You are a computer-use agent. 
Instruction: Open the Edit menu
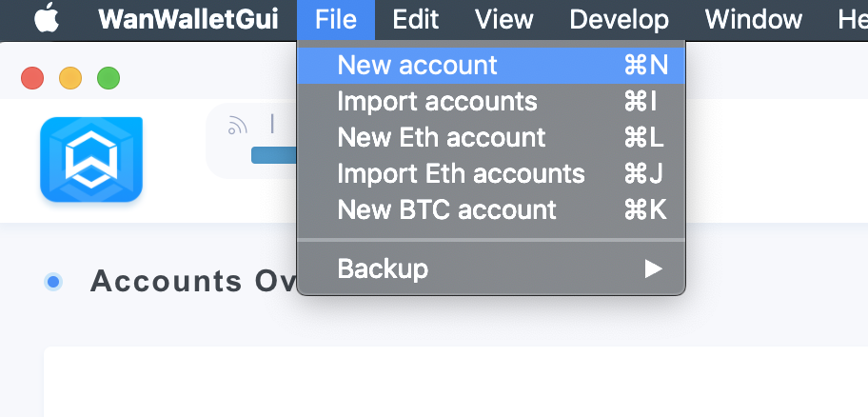416,20
